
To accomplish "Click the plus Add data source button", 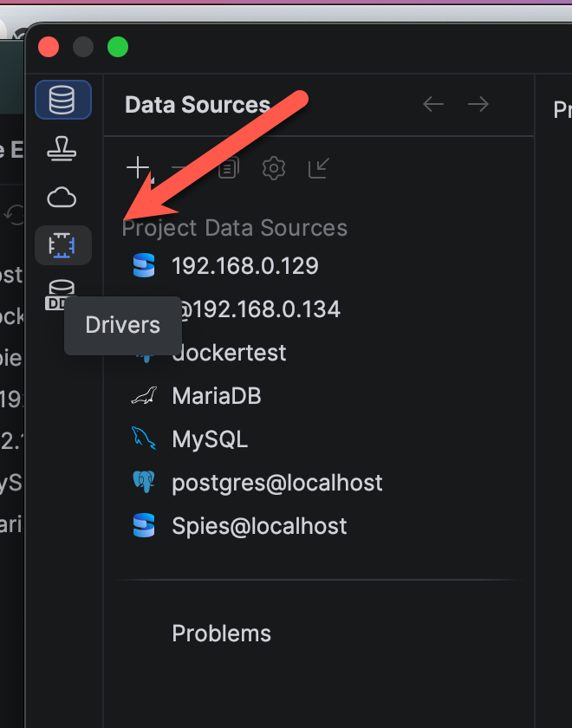I will (139, 167).
